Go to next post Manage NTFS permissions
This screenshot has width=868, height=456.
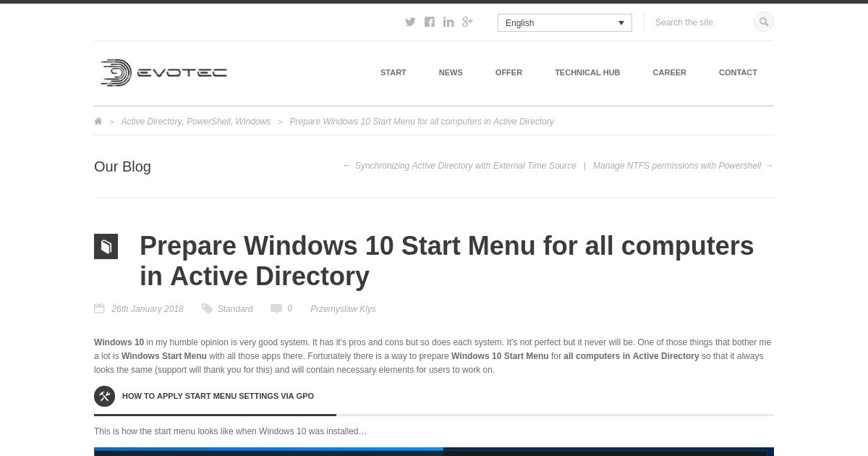click(x=684, y=166)
